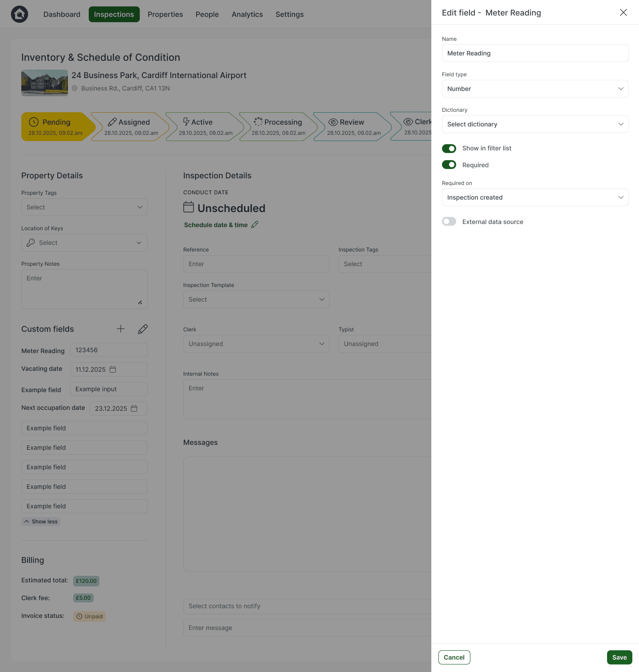Open the Location of Keys dropdown
Screen dimensions: 639x672
84,243
